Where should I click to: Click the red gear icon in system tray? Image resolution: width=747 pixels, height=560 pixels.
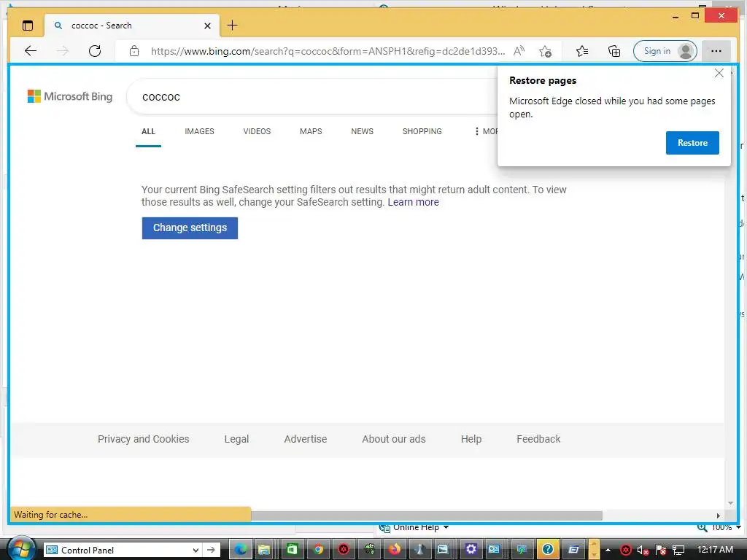(625, 551)
